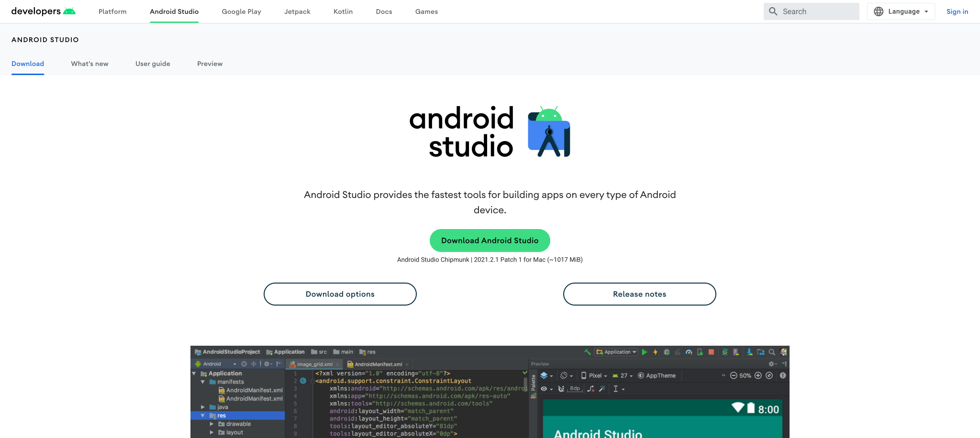
Task: Open the Games nav item
Action: 426,11
